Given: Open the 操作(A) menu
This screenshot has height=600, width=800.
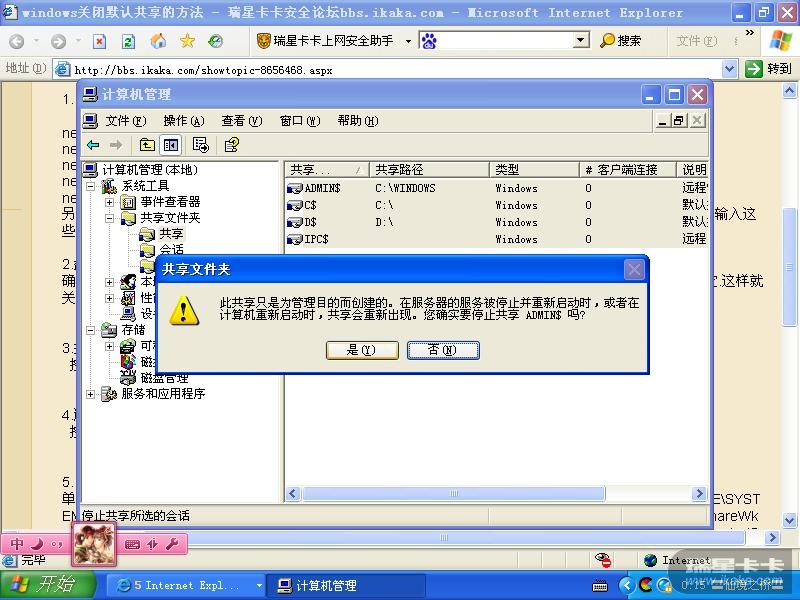Looking at the screenshot, I should tap(184, 121).
